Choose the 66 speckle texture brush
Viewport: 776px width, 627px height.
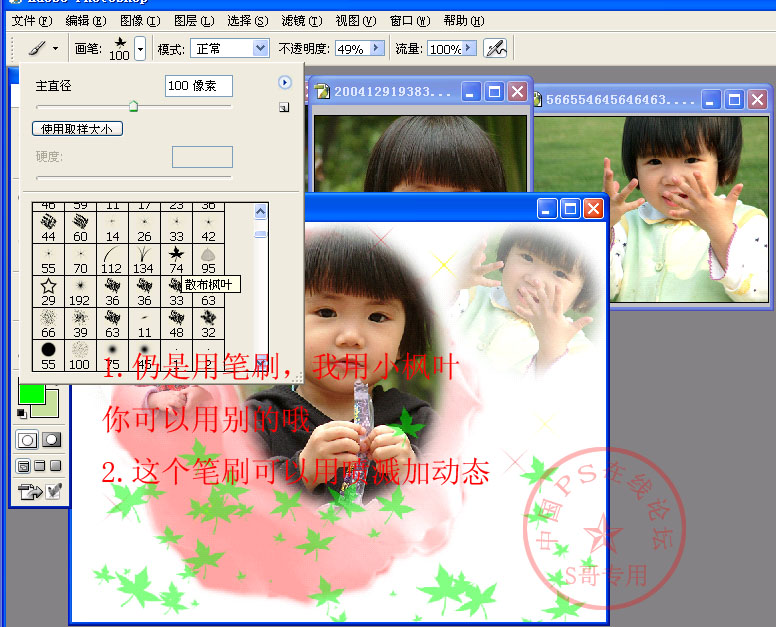(48, 324)
